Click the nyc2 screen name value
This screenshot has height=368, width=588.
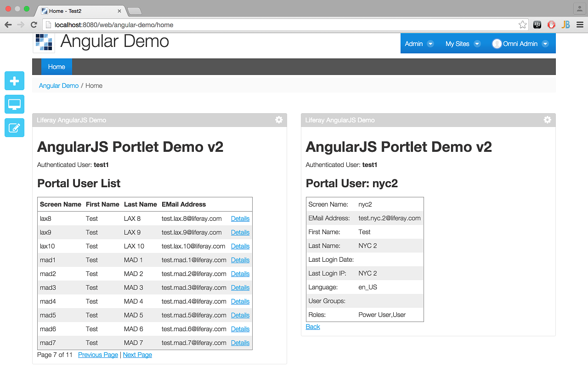click(365, 204)
